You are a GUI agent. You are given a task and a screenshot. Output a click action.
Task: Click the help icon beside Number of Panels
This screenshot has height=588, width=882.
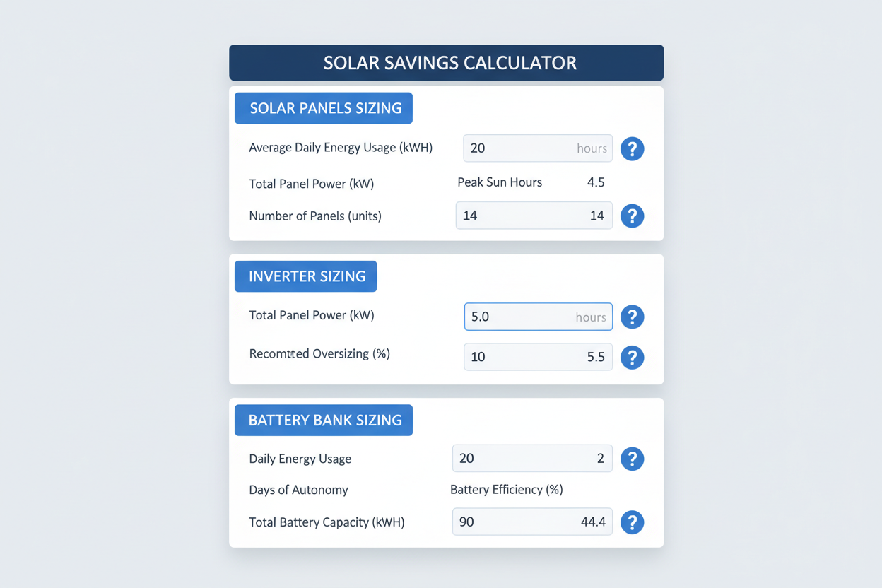coord(632,216)
